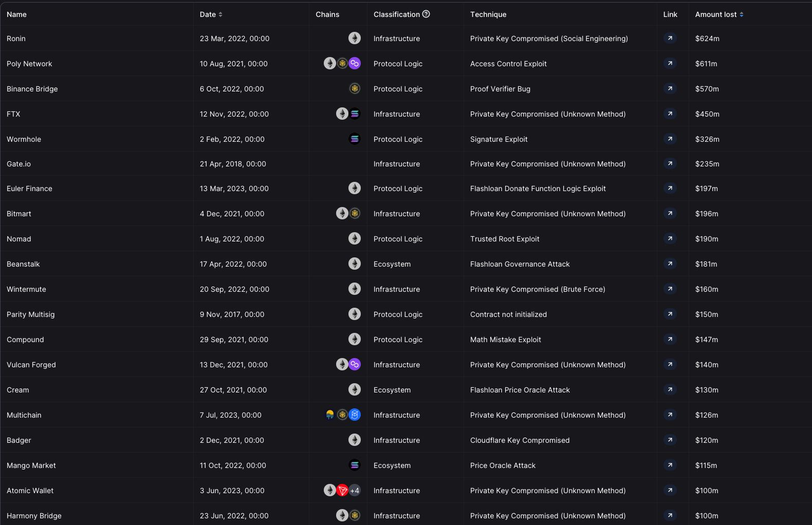Click the $570m amount for Binance Bridge
The image size is (812, 525).
pyautogui.click(x=707, y=89)
